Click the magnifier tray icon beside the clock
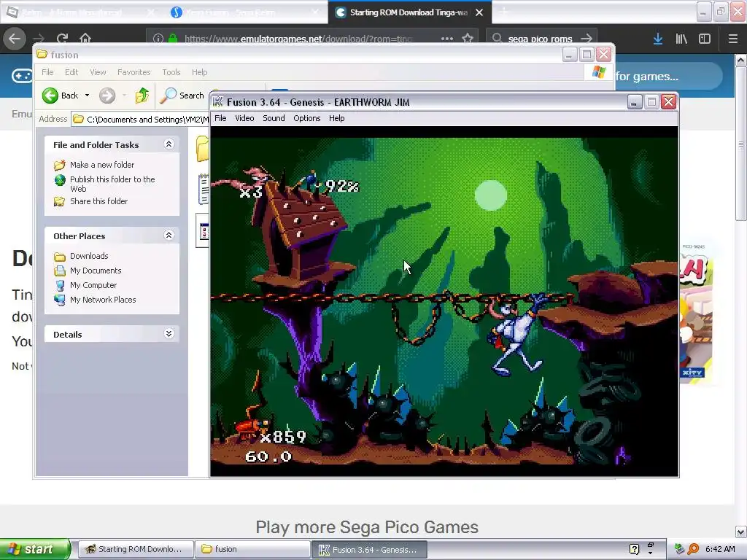This screenshot has width=747, height=560. [x=693, y=549]
